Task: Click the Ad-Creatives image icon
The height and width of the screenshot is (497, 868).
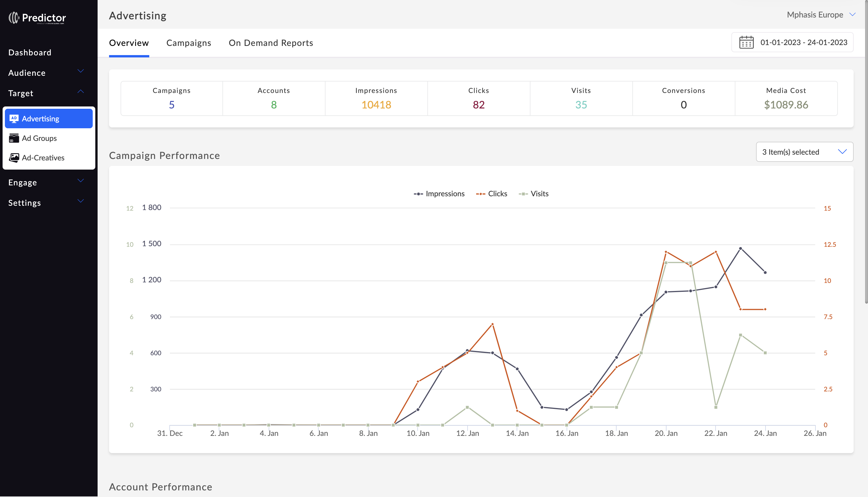Action: click(x=14, y=158)
